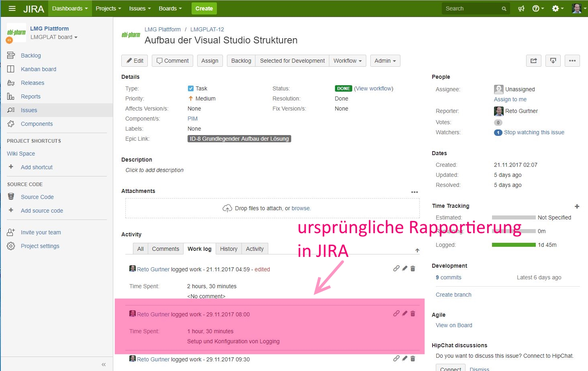Open the settings gear menu
This screenshot has height=371, width=588.
pos(557,8)
